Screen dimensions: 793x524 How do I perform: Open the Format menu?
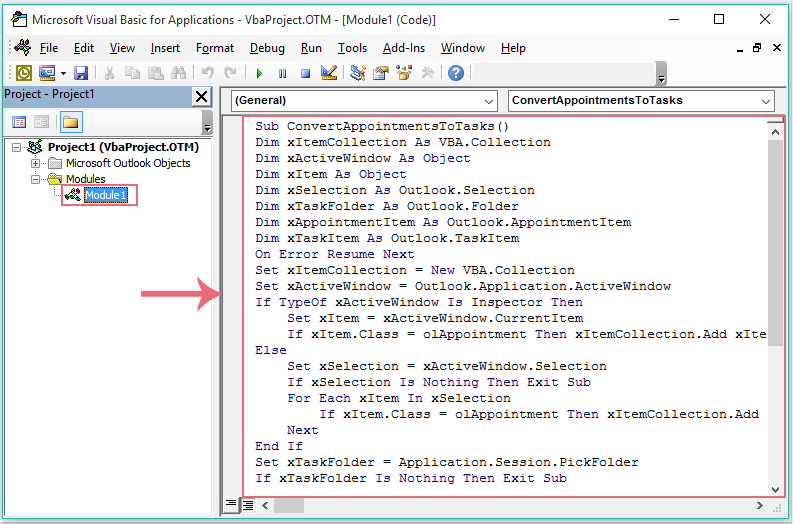coord(214,48)
